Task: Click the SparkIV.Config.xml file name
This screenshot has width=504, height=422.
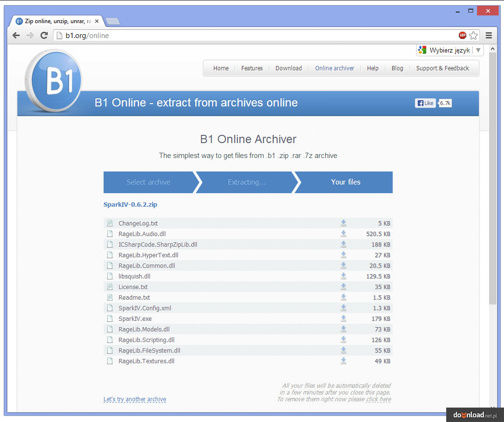Action: point(145,308)
